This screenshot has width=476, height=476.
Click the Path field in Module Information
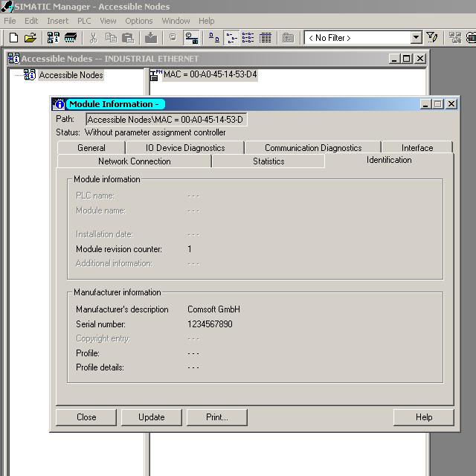click(165, 120)
